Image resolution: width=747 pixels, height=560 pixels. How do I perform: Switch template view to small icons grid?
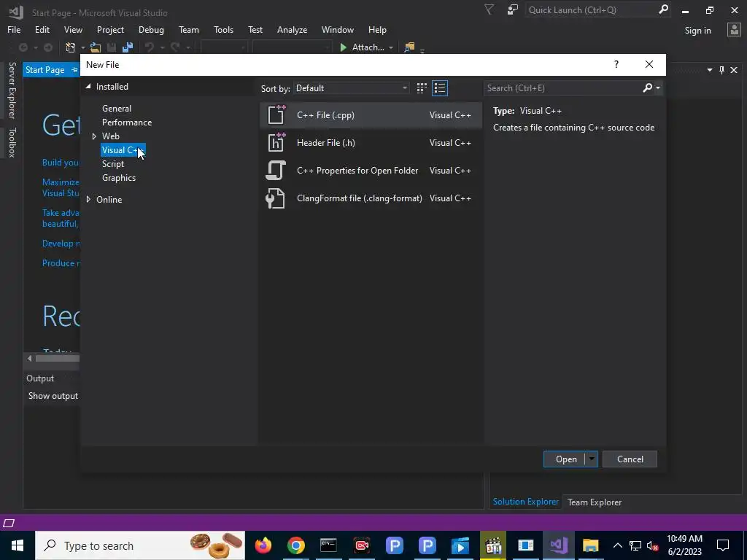coord(422,88)
